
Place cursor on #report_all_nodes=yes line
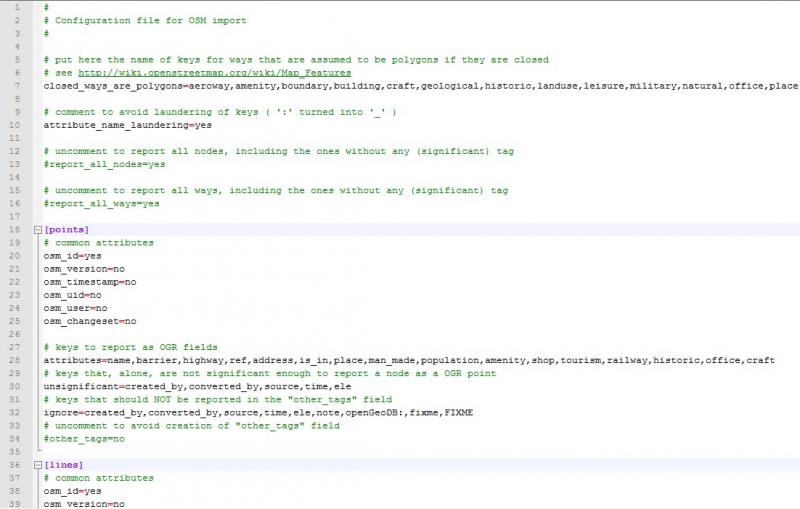104,164
